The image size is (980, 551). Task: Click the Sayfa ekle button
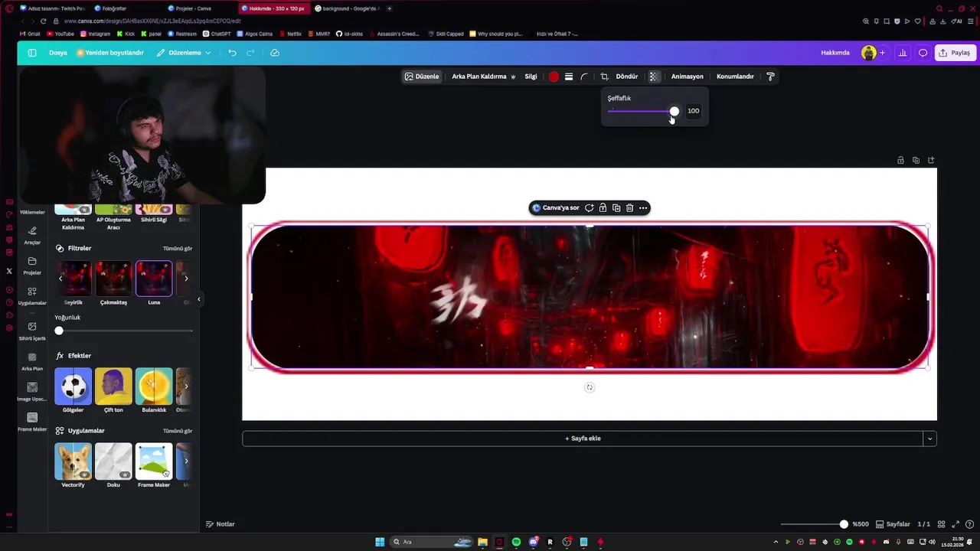pos(583,439)
